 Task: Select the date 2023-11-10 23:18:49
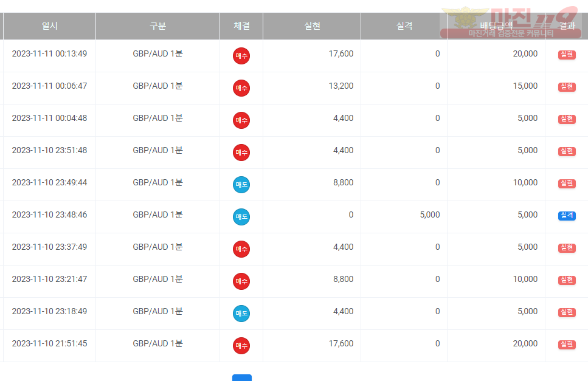click(49, 311)
